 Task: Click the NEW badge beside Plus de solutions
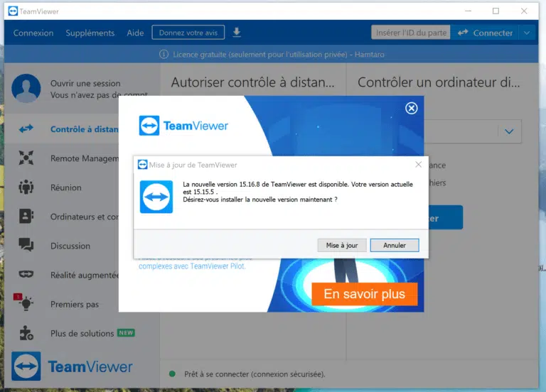coord(126,333)
